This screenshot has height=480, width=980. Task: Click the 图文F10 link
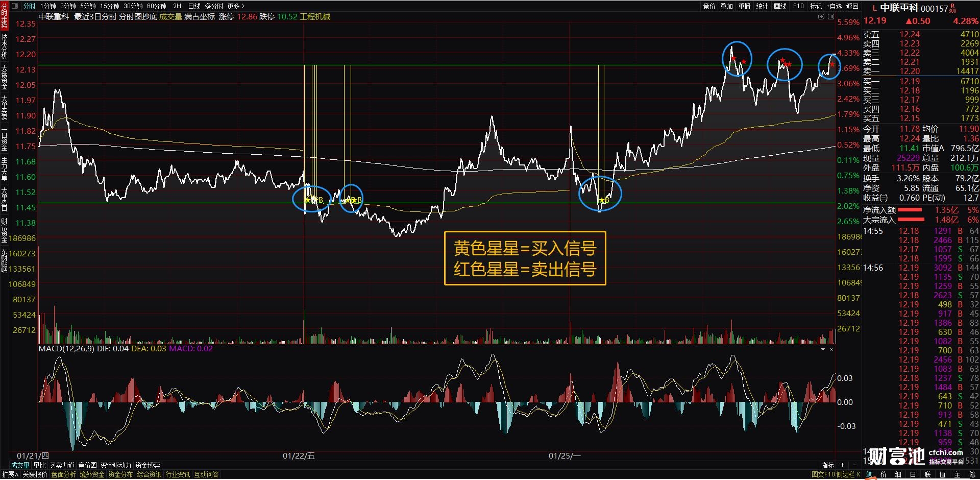823,474
